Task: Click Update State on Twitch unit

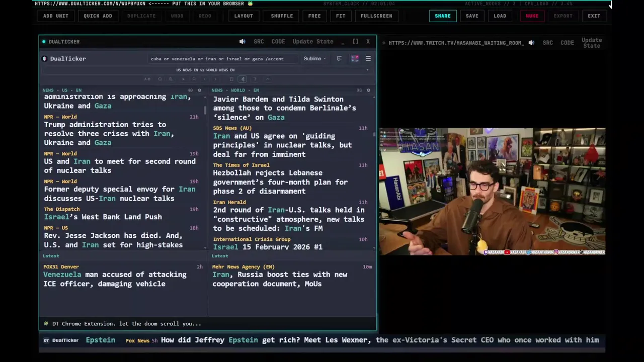Action: 592,43
